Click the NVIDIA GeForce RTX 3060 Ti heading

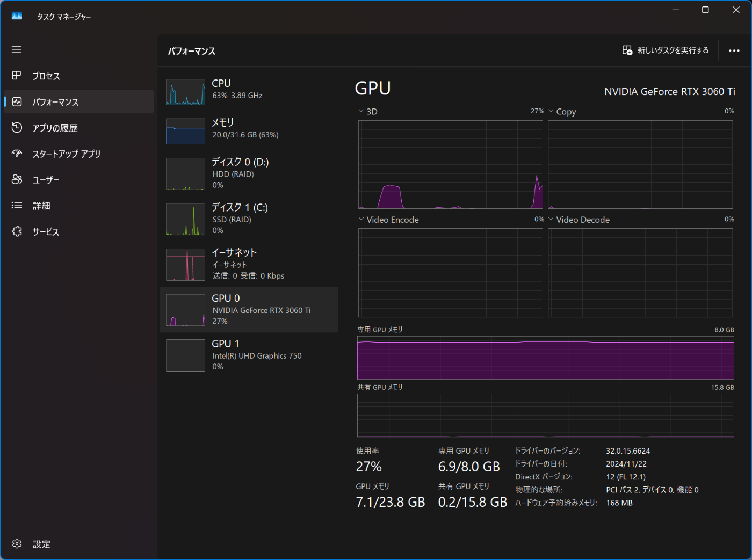point(670,92)
